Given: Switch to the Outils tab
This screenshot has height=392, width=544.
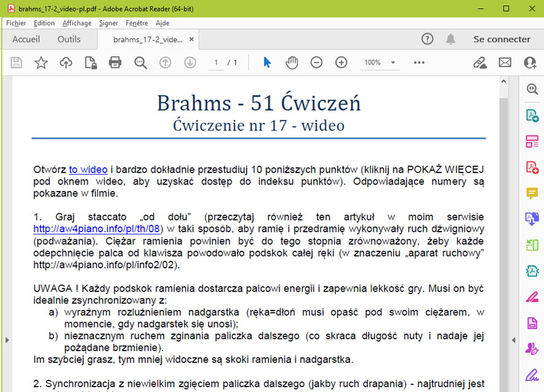Looking at the screenshot, I should [69, 39].
